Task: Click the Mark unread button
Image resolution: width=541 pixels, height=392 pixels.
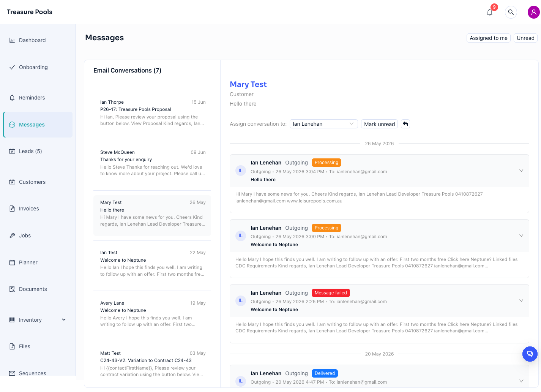Action: 379,124
